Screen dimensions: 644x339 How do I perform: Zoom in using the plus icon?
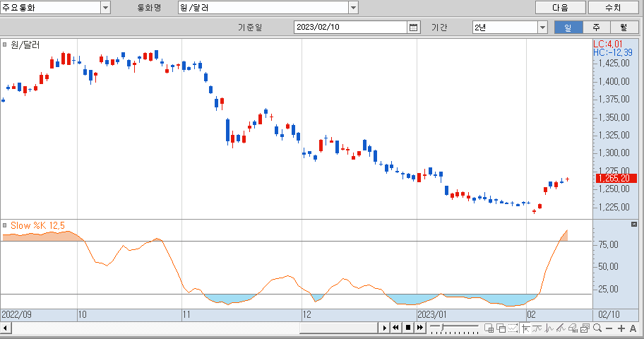(x=621, y=328)
